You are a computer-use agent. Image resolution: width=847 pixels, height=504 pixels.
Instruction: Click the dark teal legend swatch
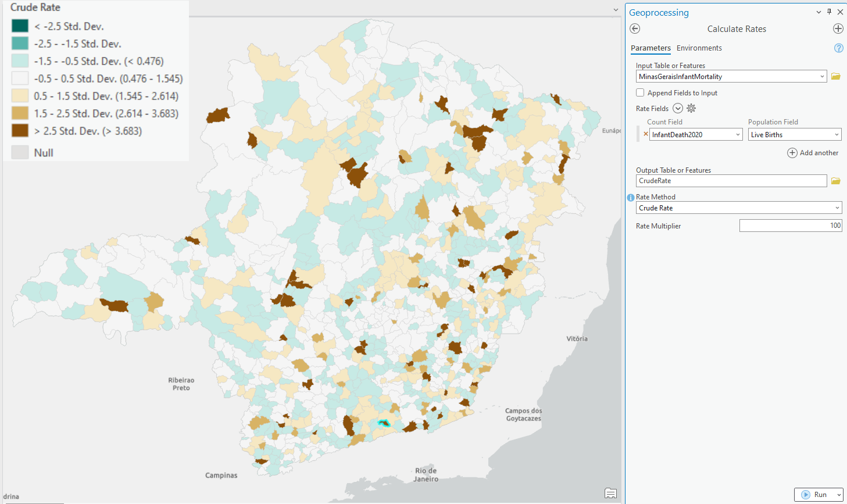pyautogui.click(x=19, y=26)
